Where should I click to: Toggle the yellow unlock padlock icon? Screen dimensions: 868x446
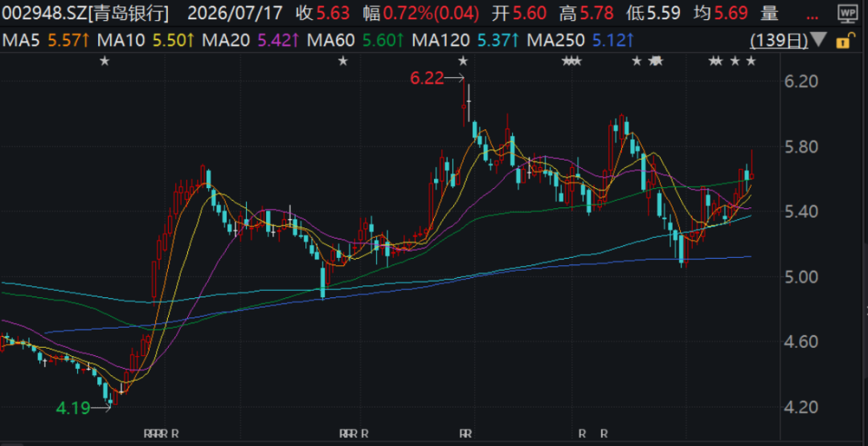coord(844,40)
